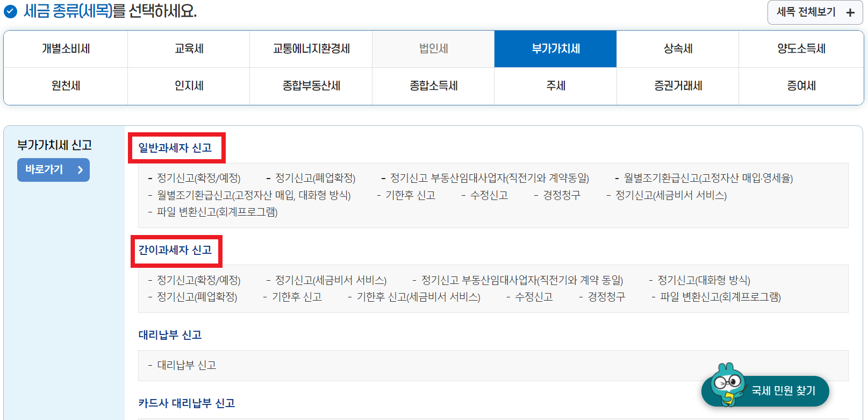Click 기한후 신고(세금비서 서비스) under 간이과세자

pyautogui.click(x=418, y=297)
